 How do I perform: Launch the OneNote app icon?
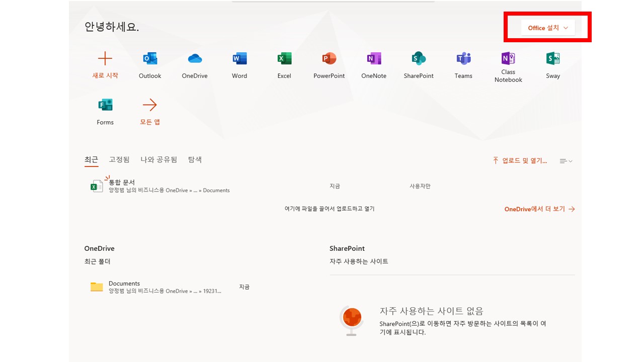tap(374, 59)
